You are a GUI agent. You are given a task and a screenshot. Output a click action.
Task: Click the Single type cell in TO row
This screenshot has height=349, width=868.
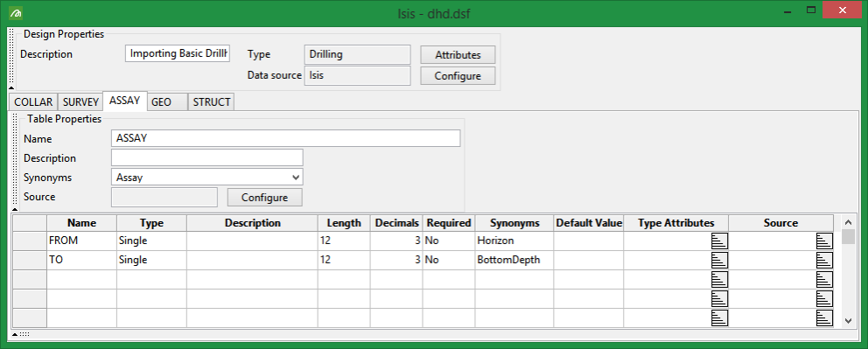[151, 261]
